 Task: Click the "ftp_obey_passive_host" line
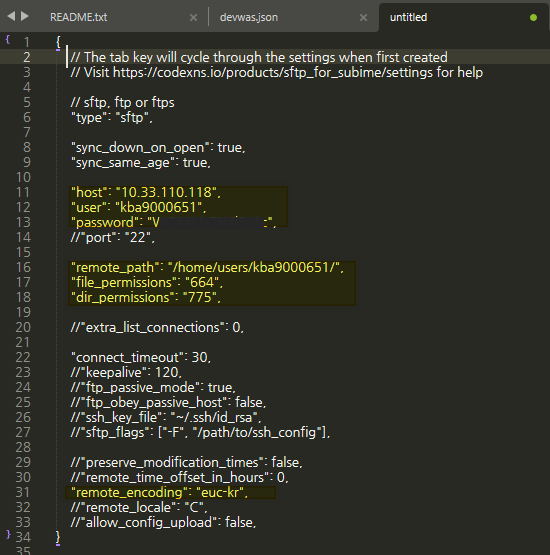(x=168, y=402)
